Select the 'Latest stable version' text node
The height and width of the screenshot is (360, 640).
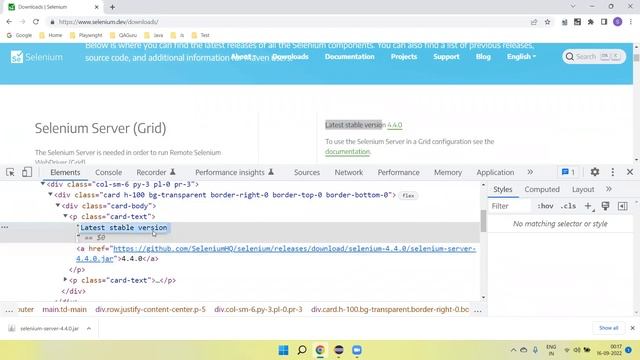[x=124, y=228]
